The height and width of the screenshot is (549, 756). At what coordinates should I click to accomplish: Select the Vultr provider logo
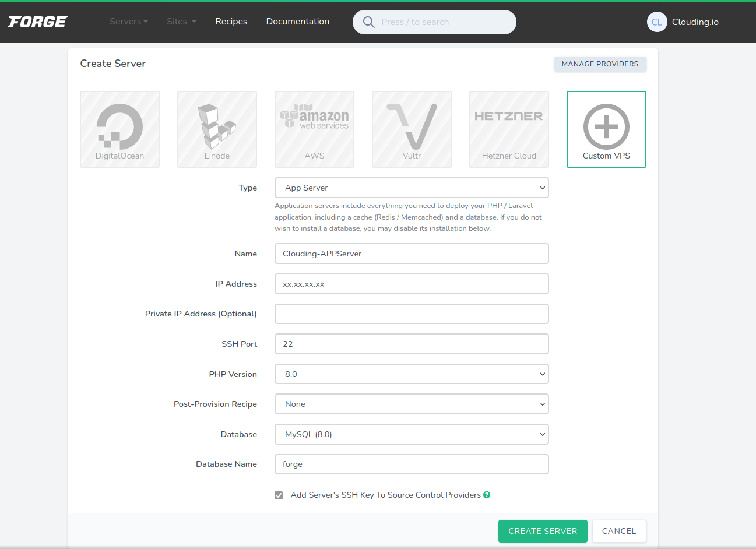[412, 126]
